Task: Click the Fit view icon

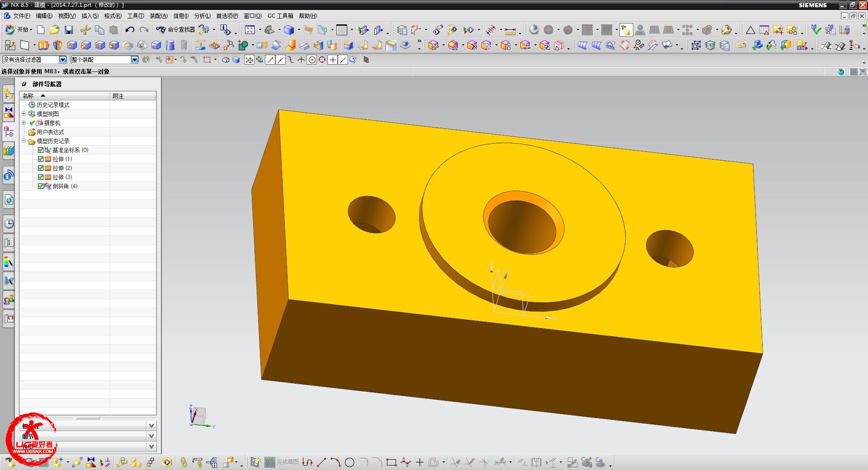Action: (x=250, y=30)
